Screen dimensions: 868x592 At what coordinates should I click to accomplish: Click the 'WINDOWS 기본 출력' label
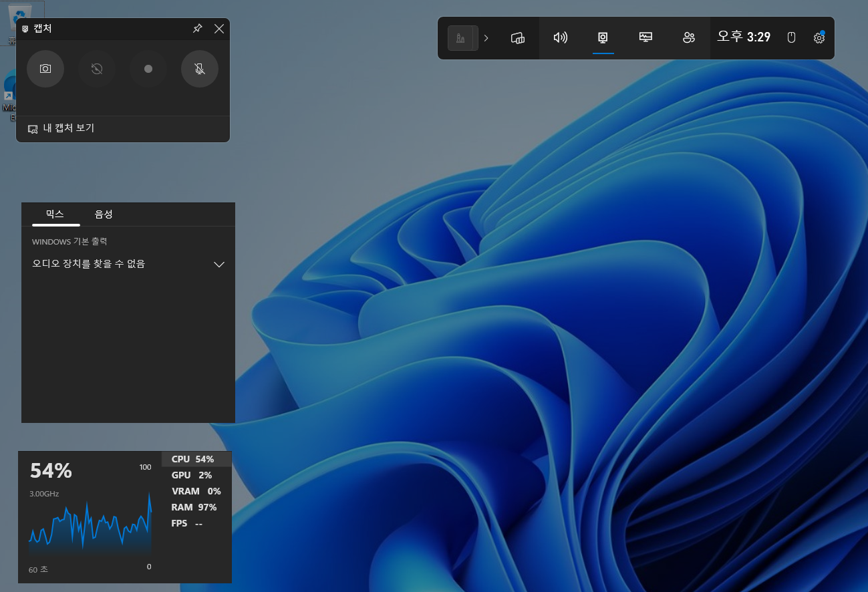(x=69, y=242)
